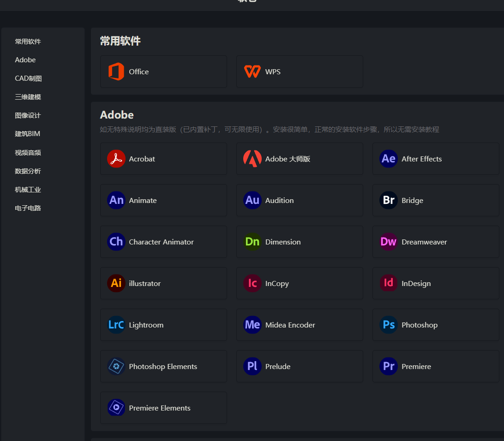Click the Photoshop Elements icon
The height and width of the screenshot is (441, 504).
[x=116, y=366]
